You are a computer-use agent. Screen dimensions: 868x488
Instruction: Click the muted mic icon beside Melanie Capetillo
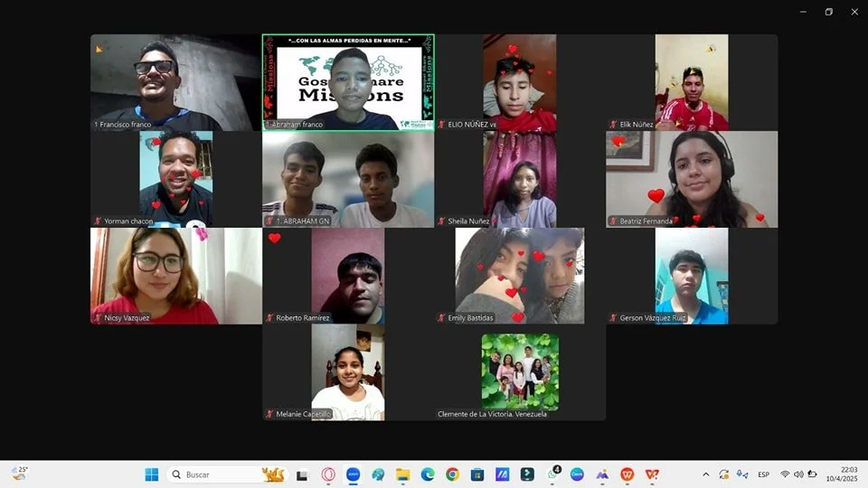click(x=270, y=414)
